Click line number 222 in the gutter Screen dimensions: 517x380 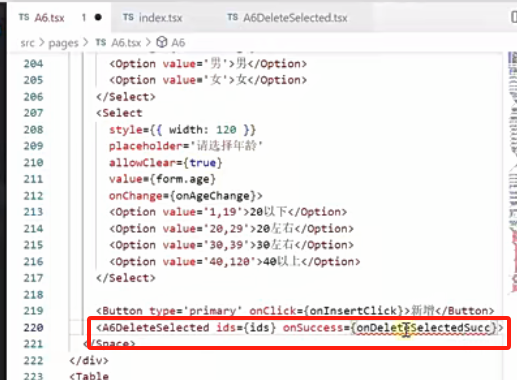pos(33,360)
